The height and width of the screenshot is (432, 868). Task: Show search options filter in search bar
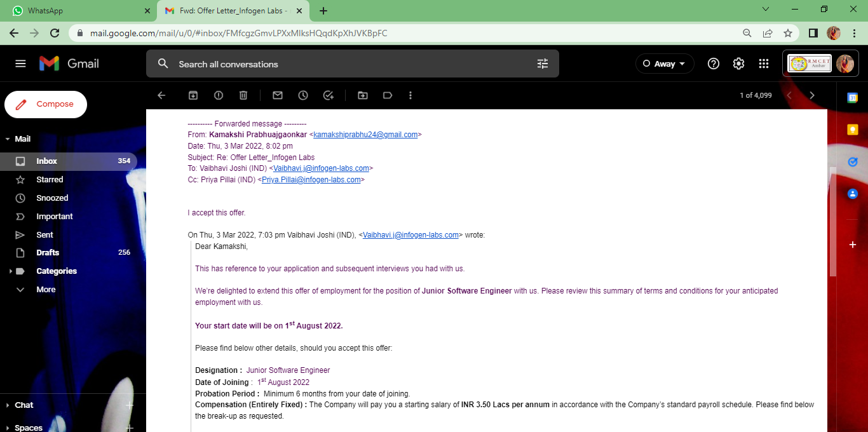click(x=542, y=64)
